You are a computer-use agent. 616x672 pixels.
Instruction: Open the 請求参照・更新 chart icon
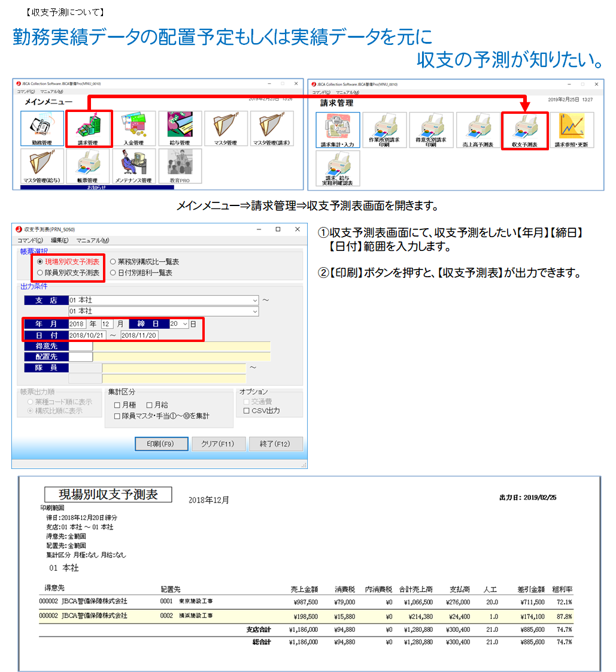coord(572,130)
